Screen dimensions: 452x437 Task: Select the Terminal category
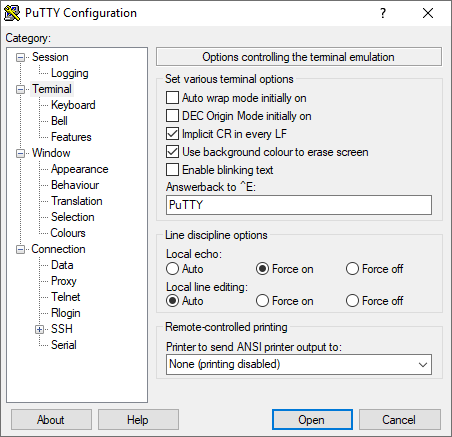click(52, 89)
